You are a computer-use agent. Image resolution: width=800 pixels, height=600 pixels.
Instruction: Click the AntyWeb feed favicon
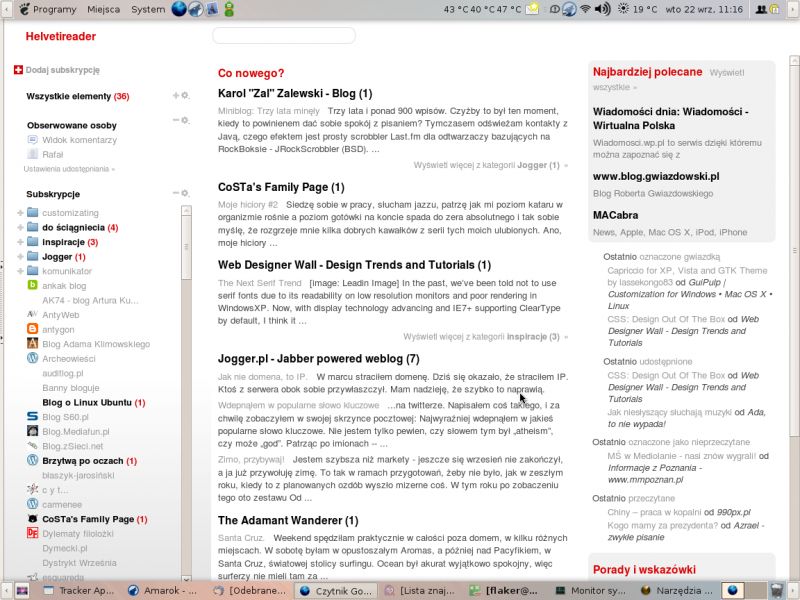(33, 314)
